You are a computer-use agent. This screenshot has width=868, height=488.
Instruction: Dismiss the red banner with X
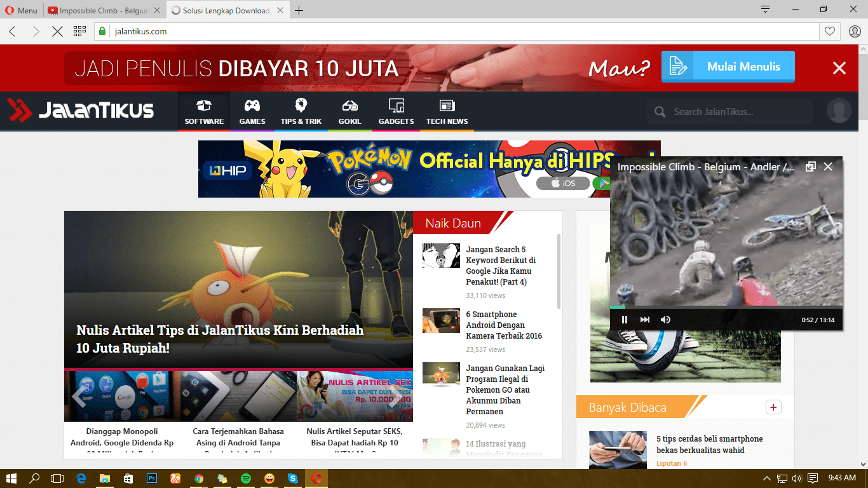[839, 68]
